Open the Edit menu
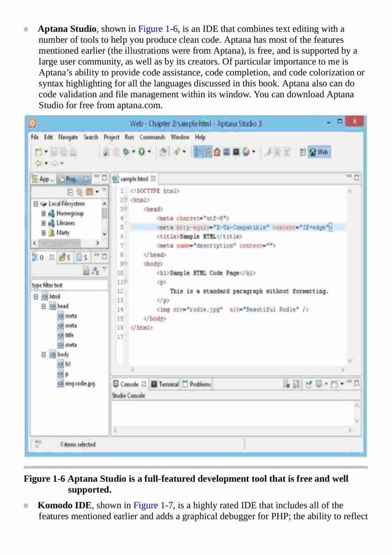Viewport: 392px width, 555px height. point(48,137)
